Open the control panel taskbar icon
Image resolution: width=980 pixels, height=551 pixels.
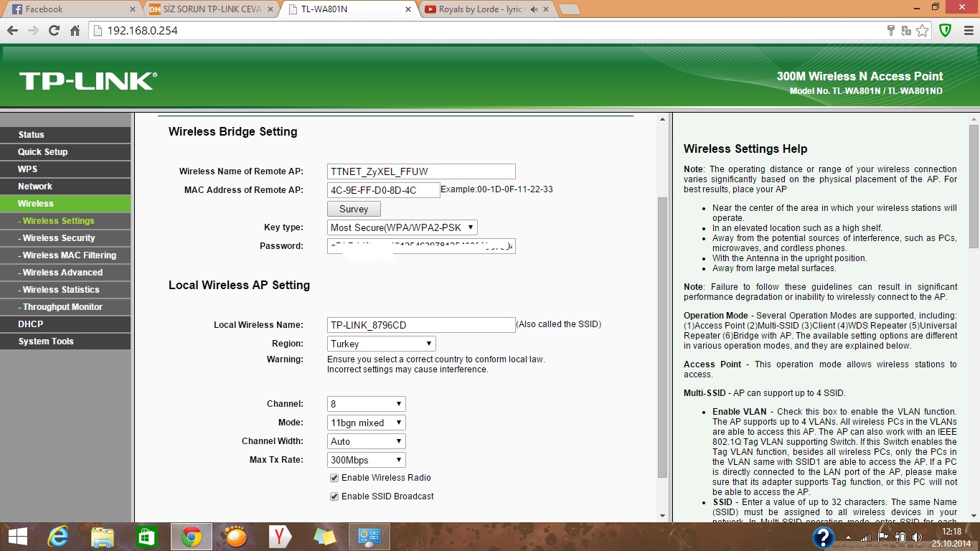[369, 537]
